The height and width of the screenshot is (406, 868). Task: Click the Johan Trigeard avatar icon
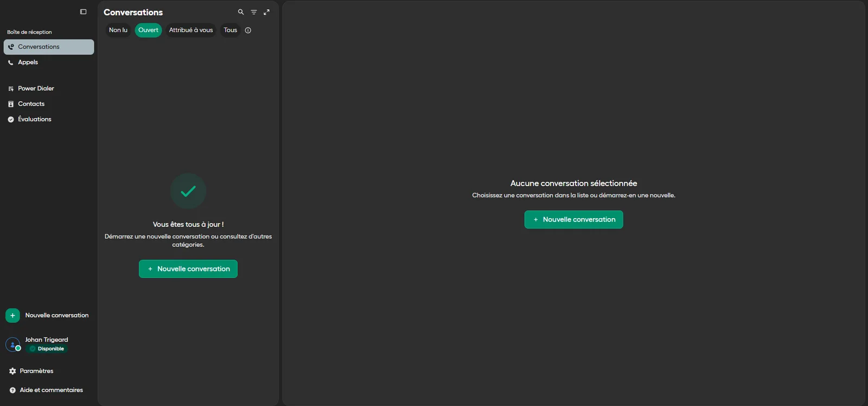coord(12,345)
